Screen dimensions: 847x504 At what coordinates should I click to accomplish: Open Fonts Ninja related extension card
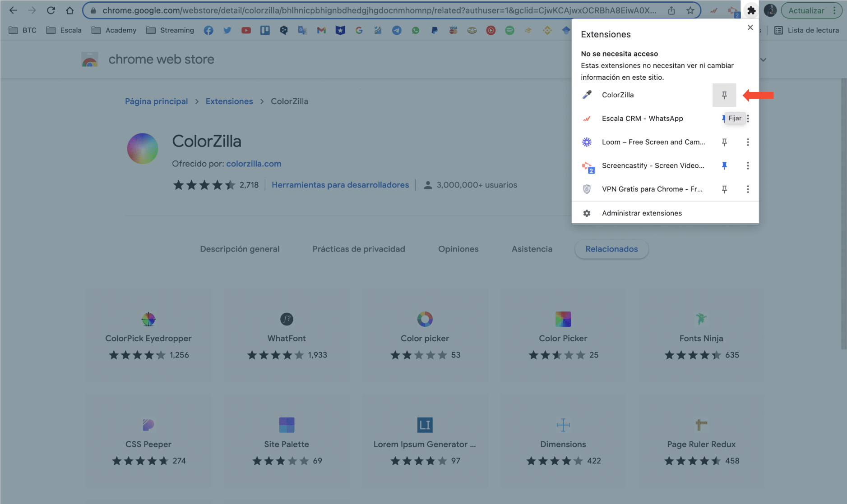click(x=701, y=335)
